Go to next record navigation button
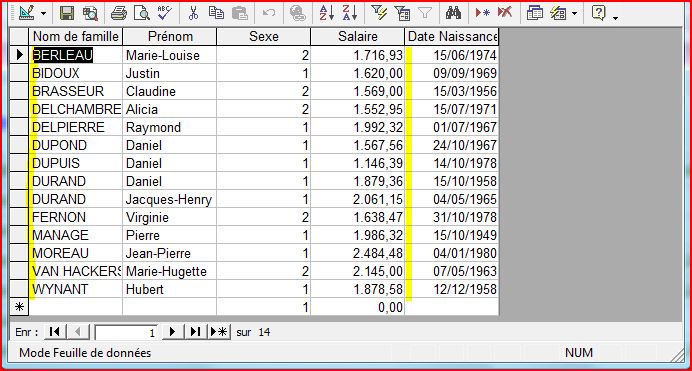 coord(173,332)
